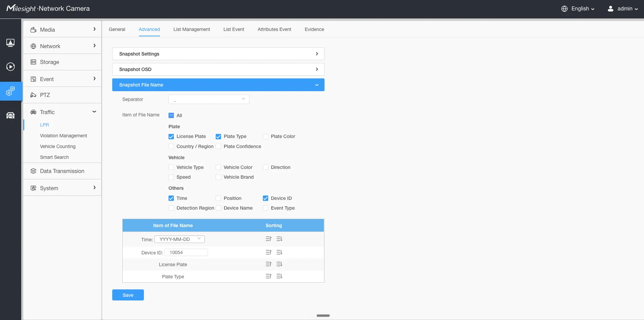Viewport: 644px width, 320px height.
Task: Collapse the Snapshot File Name section
Action: [218, 85]
